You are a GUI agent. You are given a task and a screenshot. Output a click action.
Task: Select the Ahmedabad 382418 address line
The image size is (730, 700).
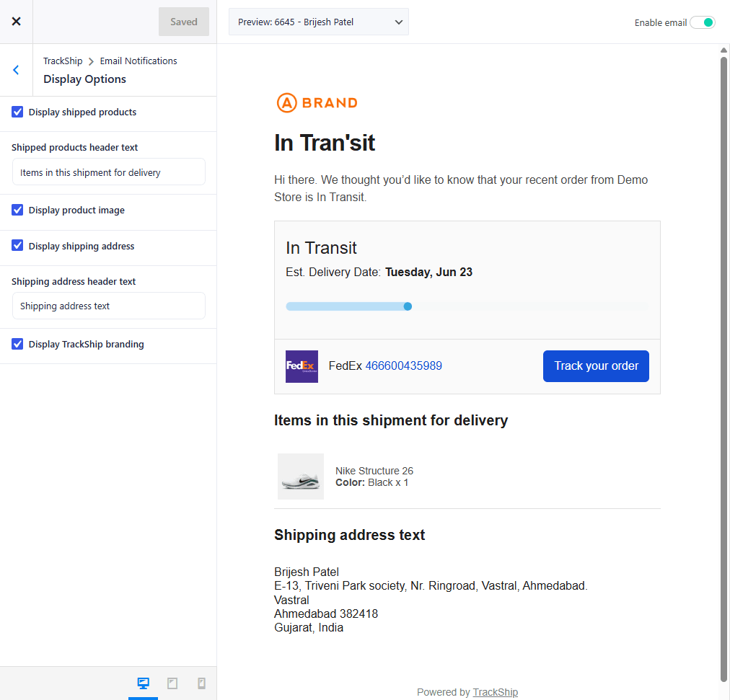coord(326,614)
